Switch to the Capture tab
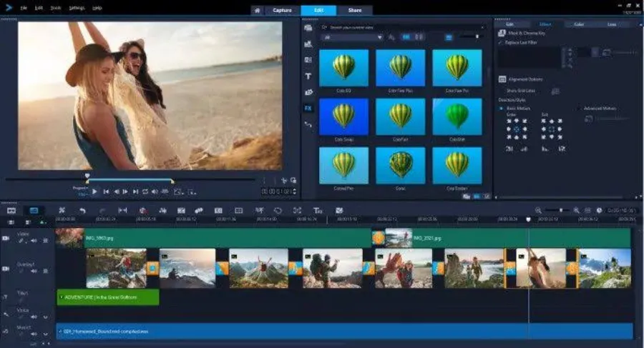The width and height of the screenshot is (644, 348). point(282,11)
